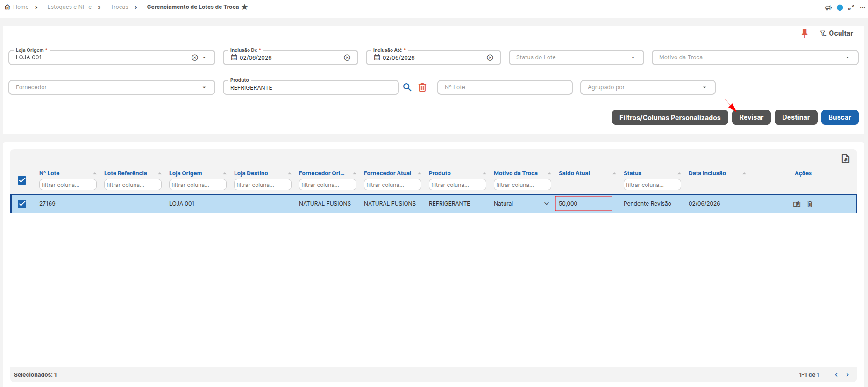Sort by Status column arrow

(x=679, y=173)
